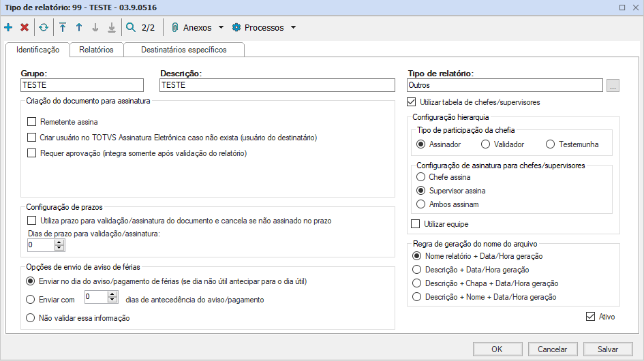Select Nome relatório + Data/Hora geração
The height and width of the screenshot is (361, 644).
point(417,256)
